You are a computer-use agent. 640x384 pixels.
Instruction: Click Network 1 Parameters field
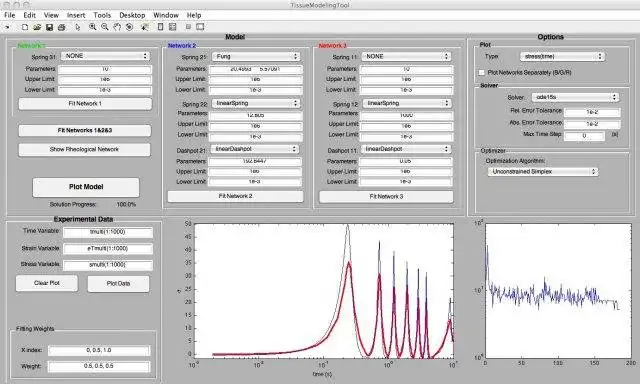[x=105, y=69]
